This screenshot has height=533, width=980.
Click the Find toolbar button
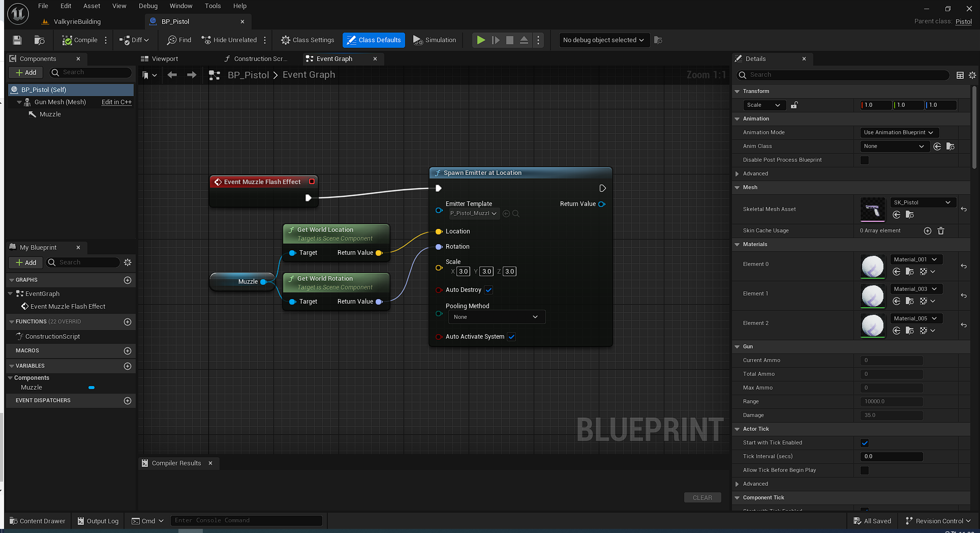pyautogui.click(x=179, y=40)
